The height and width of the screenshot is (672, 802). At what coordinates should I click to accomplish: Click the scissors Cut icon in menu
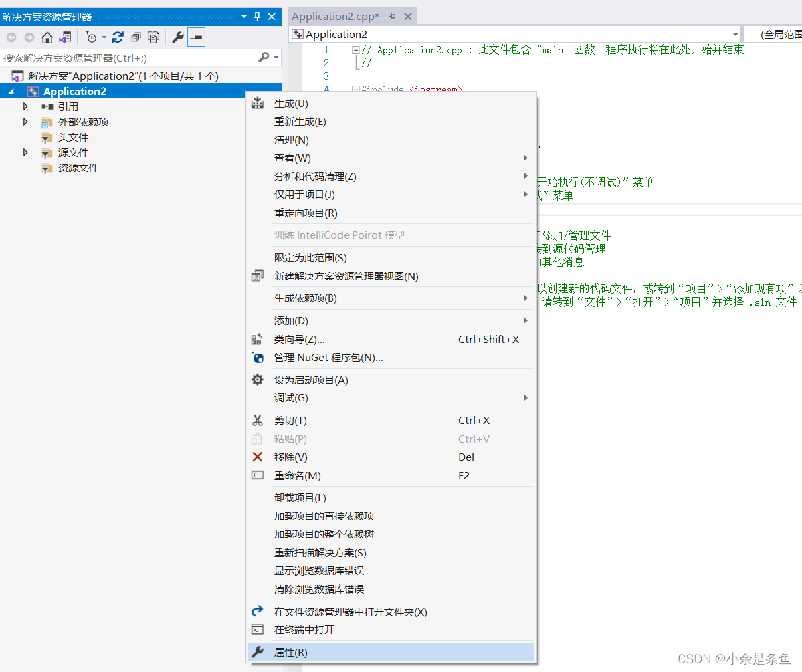coord(258,420)
